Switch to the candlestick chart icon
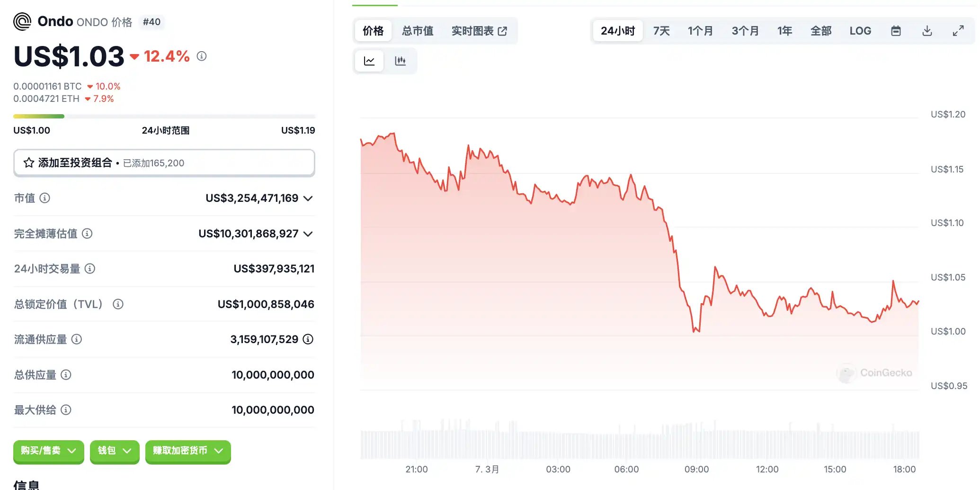This screenshot has width=980, height=490. coord(401,61)
